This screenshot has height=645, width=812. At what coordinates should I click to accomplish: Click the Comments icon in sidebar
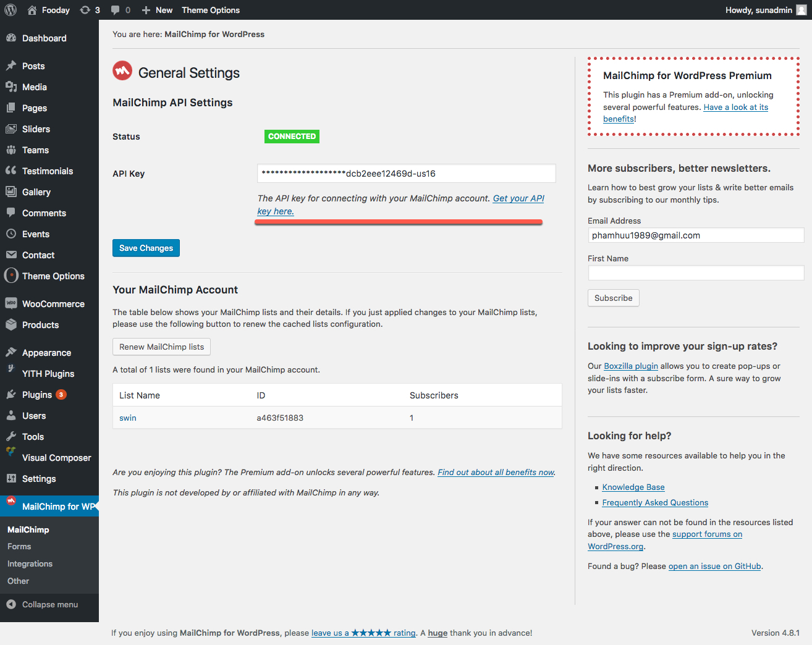pyautogui.click(x=11, y=213)
